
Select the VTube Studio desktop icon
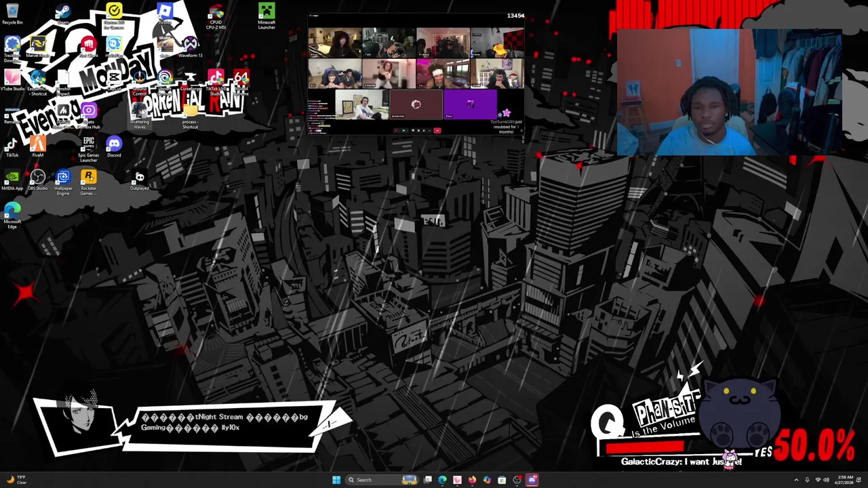pyautogui.click(x=12, y=81)
